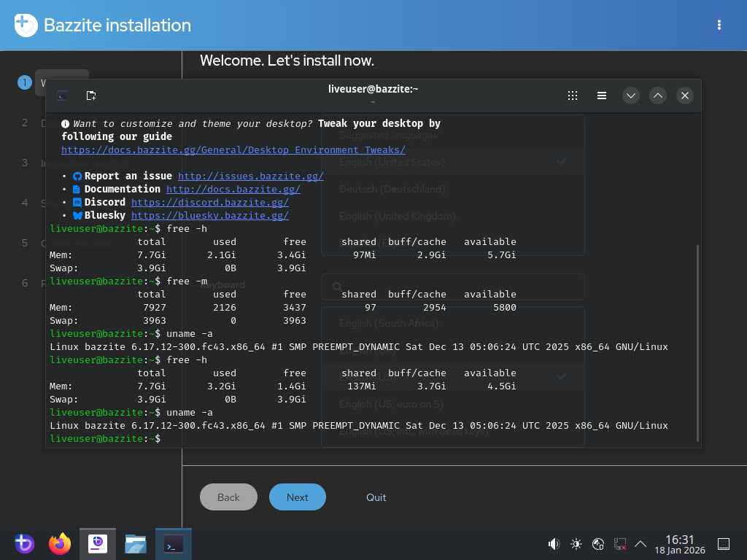Image resolution: width=747 pixels, height=560 pixels.
Task: Open the file manager from taskbar
Action: click(135, 544)
